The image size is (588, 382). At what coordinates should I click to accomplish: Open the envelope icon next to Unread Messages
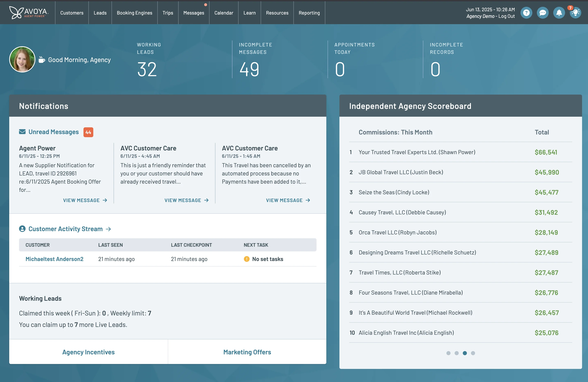22,132
